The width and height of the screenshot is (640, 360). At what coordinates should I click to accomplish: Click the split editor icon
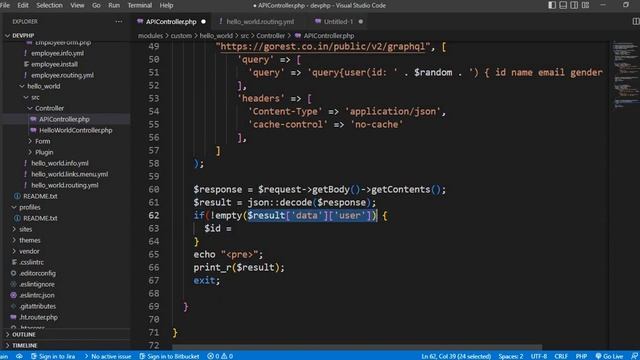click(636, 21)
